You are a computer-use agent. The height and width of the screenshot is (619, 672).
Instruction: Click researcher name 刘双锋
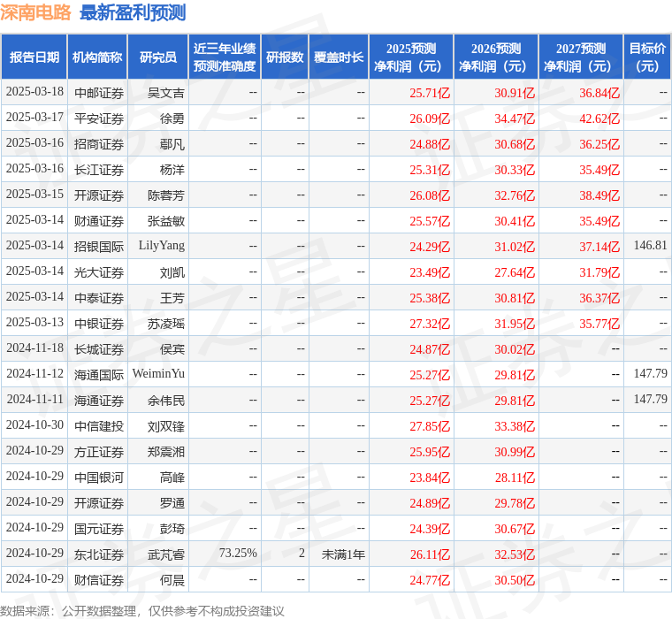pyautogui.click(x=166, y=426)
